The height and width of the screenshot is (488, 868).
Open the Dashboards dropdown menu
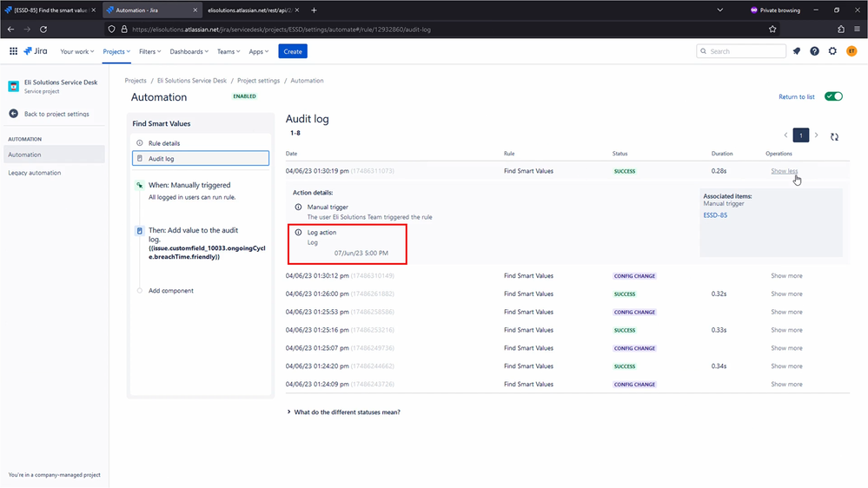(x=189, y=51)
